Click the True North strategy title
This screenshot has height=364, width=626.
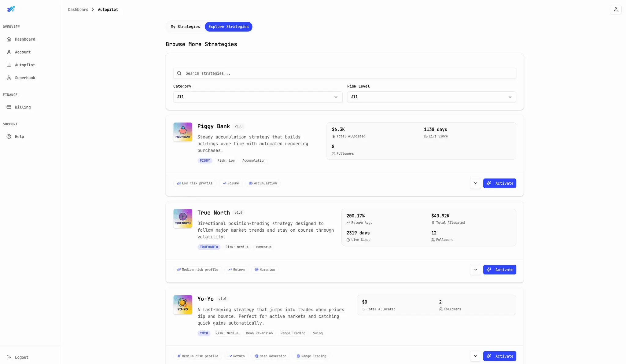[x=213, y=213]
